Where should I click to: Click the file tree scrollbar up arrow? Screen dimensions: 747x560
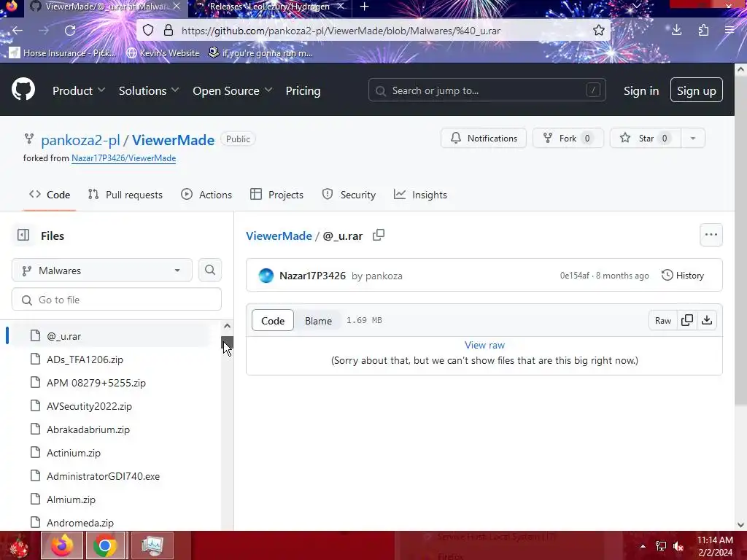click(x=228, y=326)
